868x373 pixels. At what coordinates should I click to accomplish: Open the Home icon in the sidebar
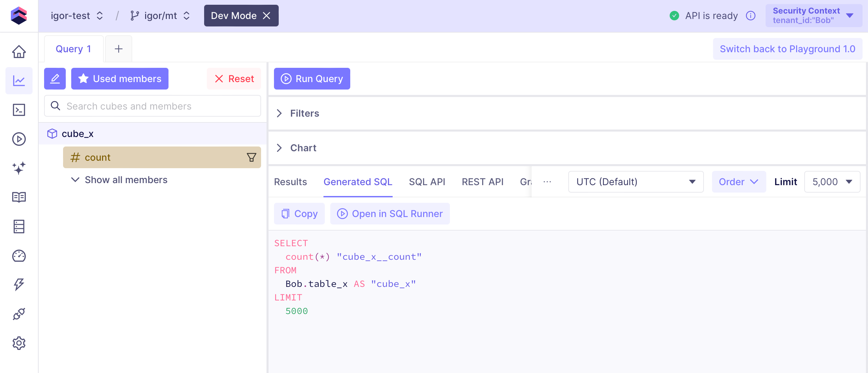click(19, 52)
